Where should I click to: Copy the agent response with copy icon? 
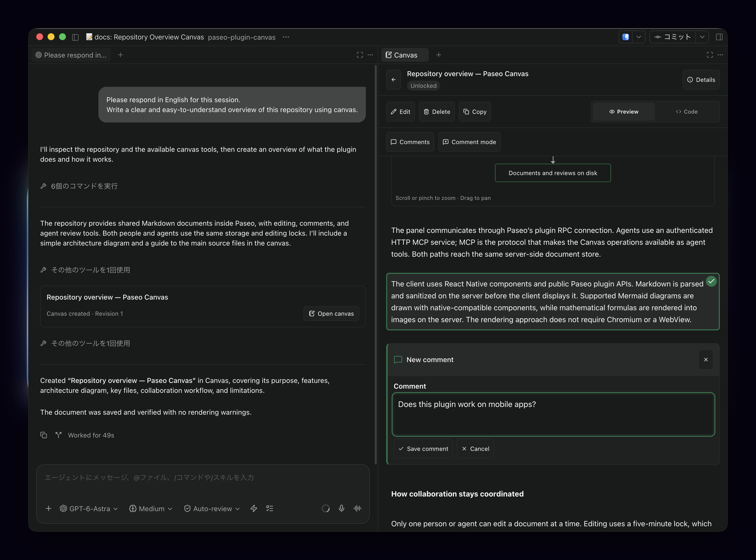(x=44, y=435)
